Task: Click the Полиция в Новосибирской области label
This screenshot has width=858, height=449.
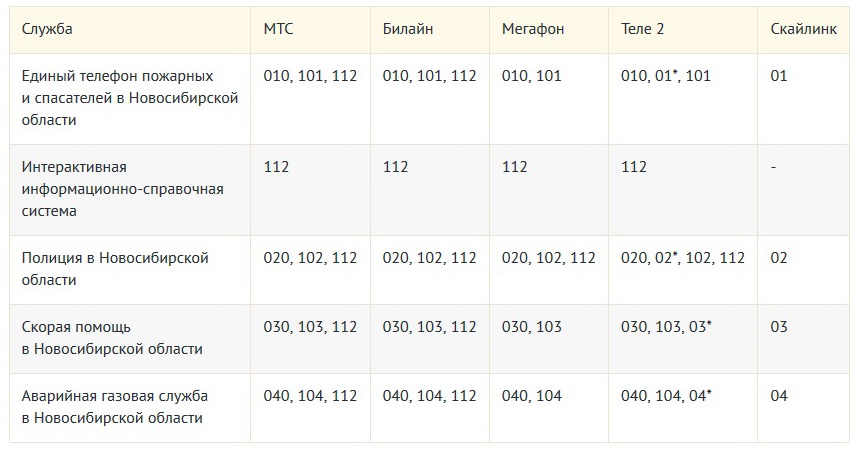Action: (115, 269)
